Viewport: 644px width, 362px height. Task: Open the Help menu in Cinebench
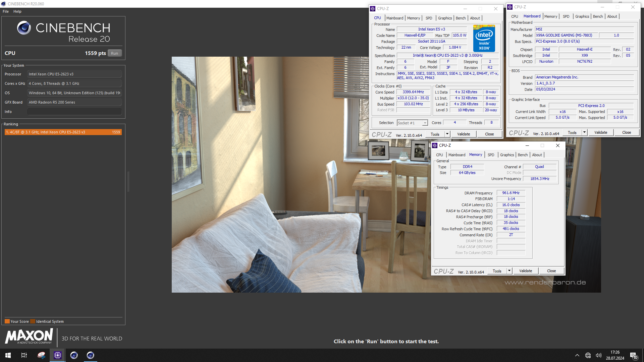pos(17,11)
